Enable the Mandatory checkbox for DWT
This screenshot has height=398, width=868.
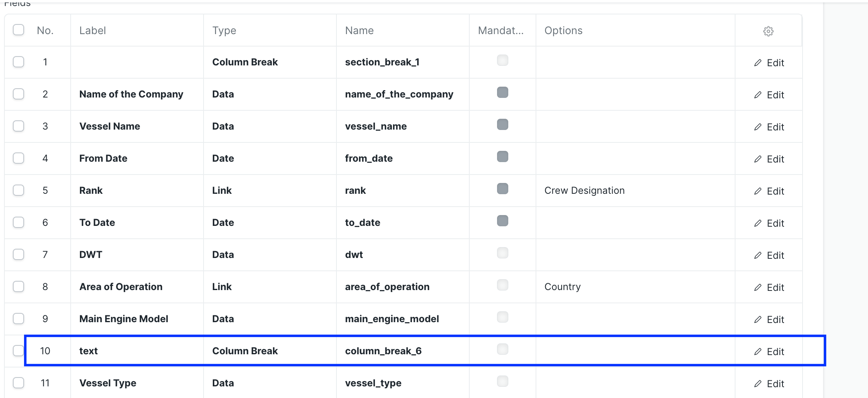click(x=502, y=253)
